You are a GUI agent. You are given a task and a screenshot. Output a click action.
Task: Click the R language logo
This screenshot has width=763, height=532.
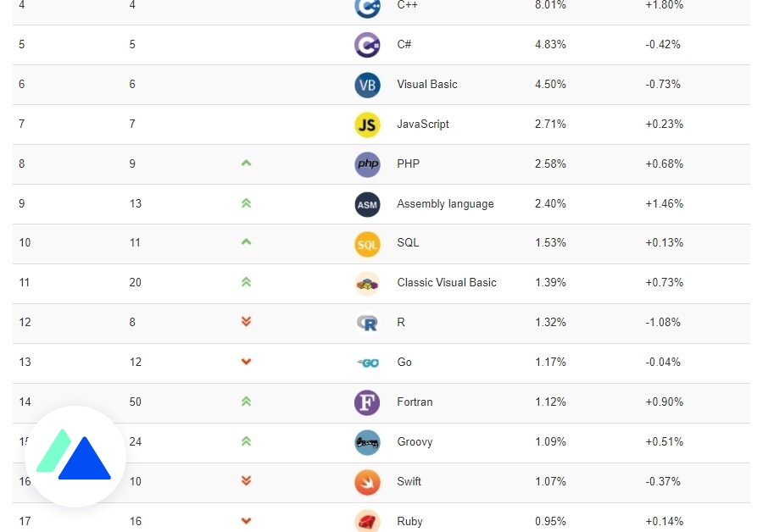367,323
